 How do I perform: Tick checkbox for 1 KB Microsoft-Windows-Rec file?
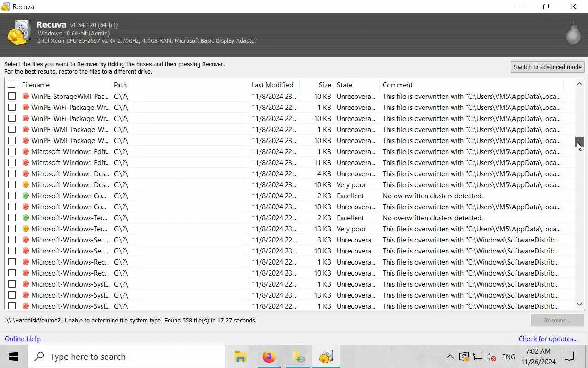pos(12,262)
